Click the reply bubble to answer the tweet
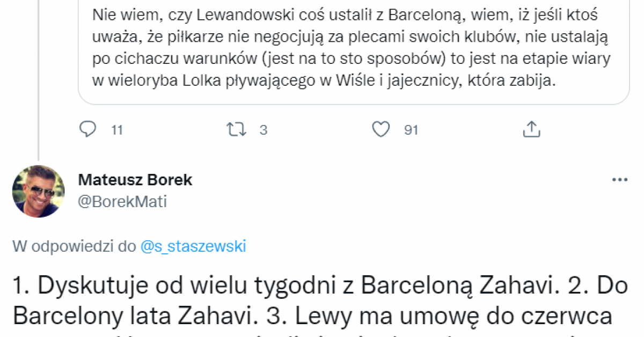Viewport: 644px width, 337px height. pos(87,129)
